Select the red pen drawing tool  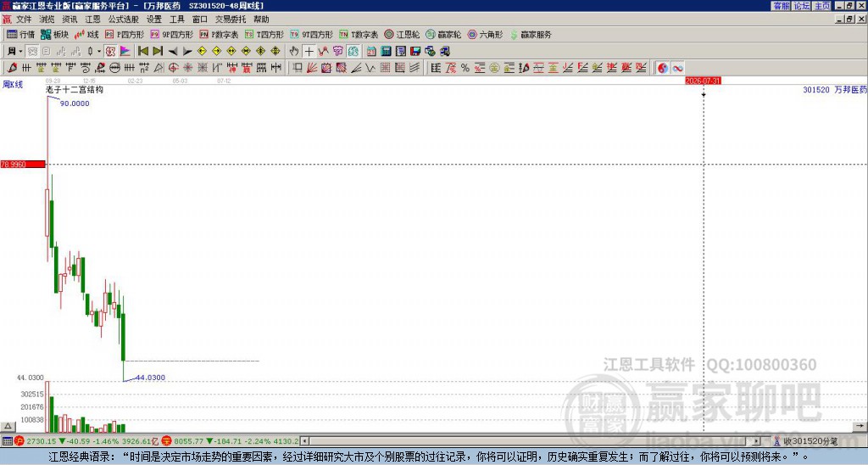[11, 68]
